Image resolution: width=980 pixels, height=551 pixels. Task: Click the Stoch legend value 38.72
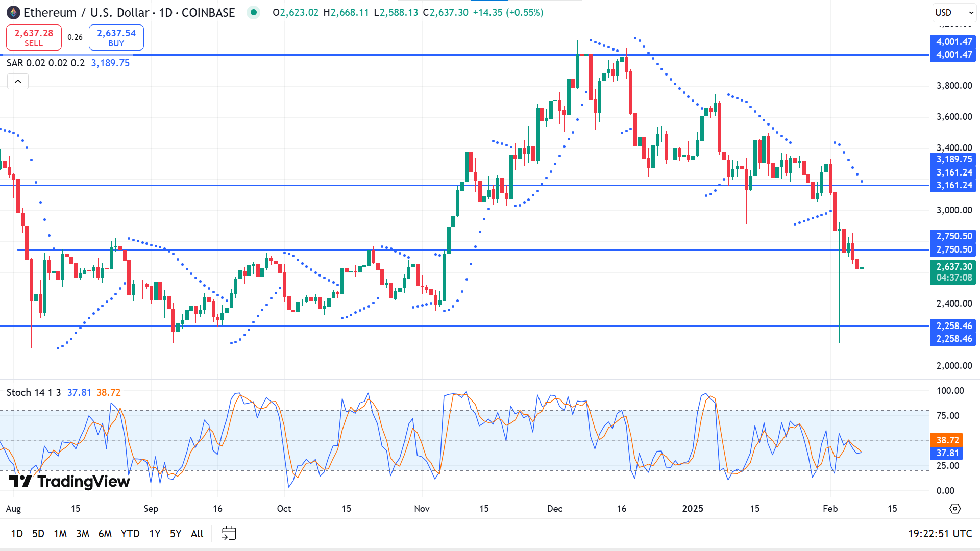pyautogui.click(x=109, y=392)
